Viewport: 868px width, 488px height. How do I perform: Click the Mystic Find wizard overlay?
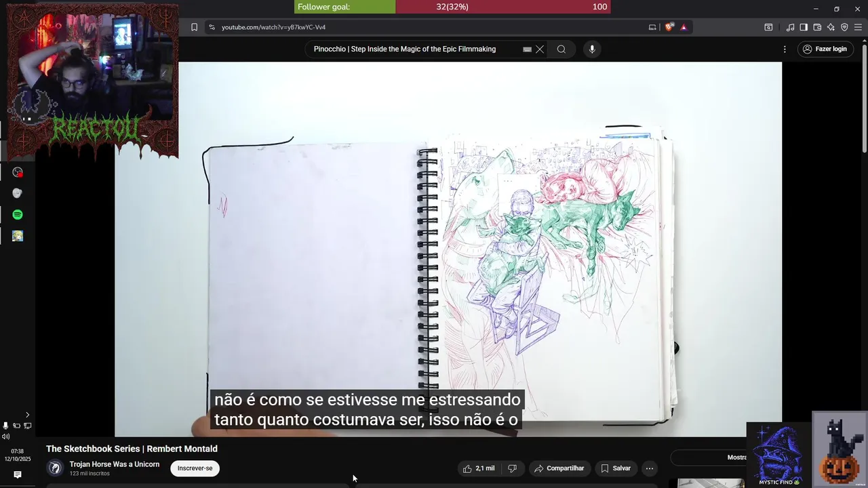pyautogui.click(x=778, y=455)
